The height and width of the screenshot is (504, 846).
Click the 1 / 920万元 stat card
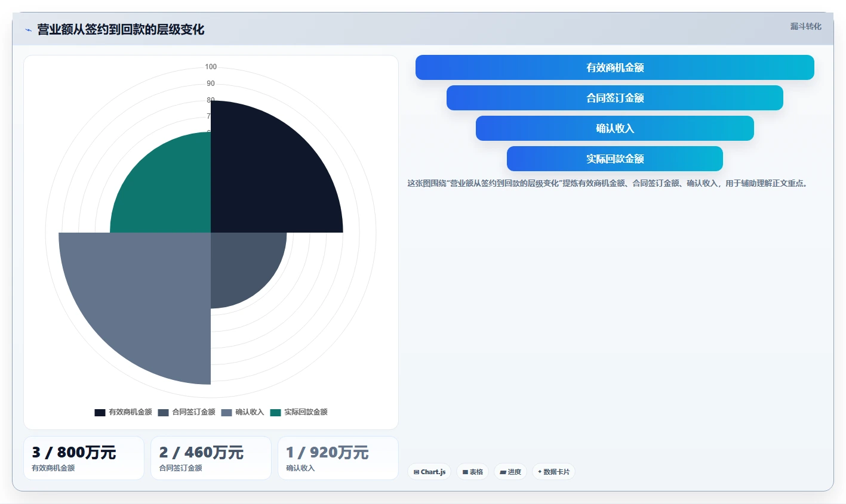(x=338, y=458)
